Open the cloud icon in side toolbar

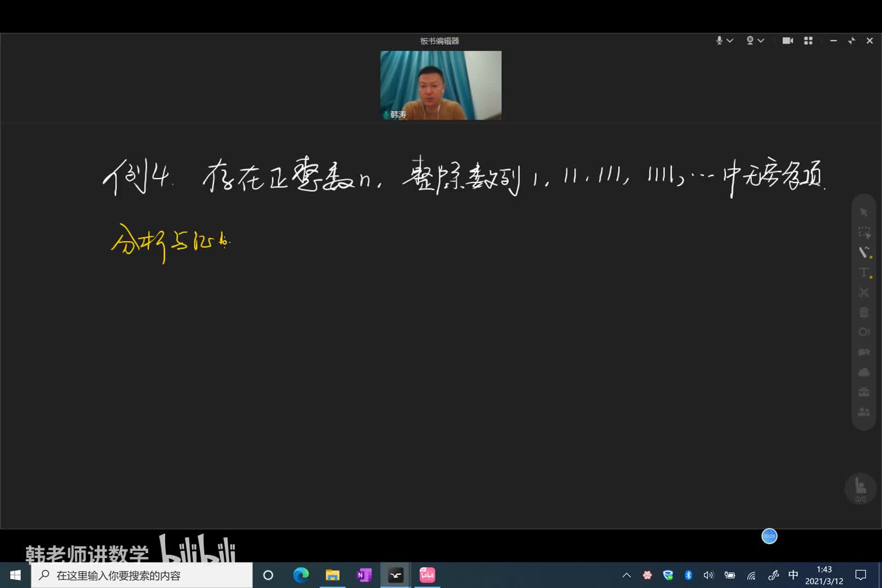[863, 372]
